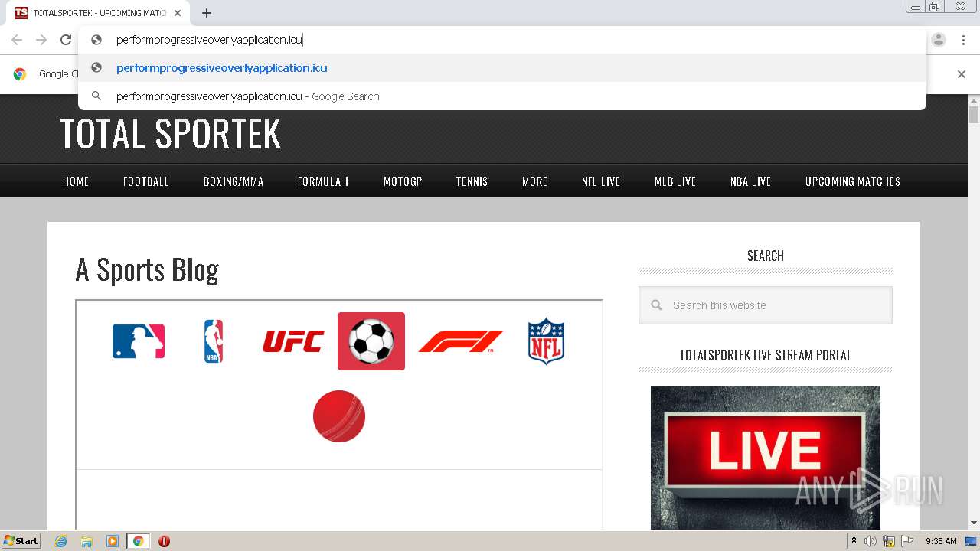
Task: Open the volume speaker tray icon
Action: 871,541
